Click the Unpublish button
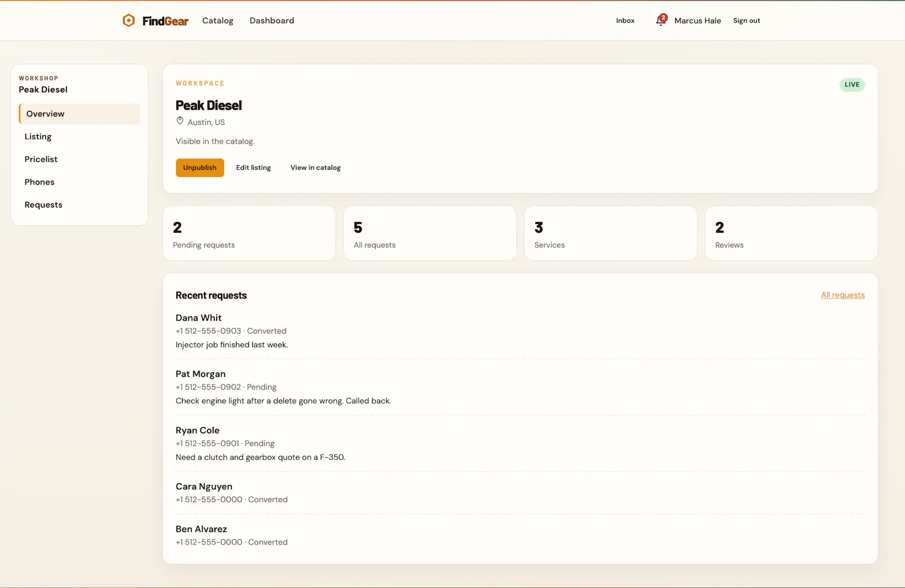Screen dimensions: 905x588 point(200,167)
